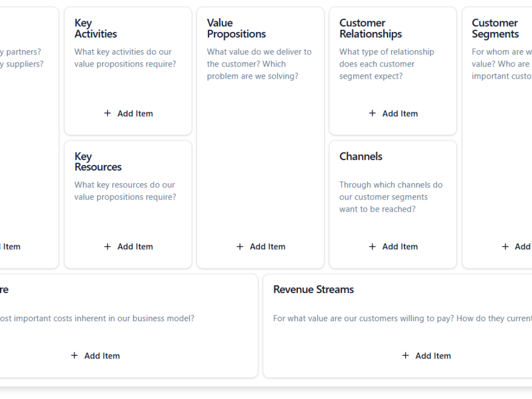Select the Customer Segments card title
This screenshot has width=532, height=399.
tap(495, 28)
